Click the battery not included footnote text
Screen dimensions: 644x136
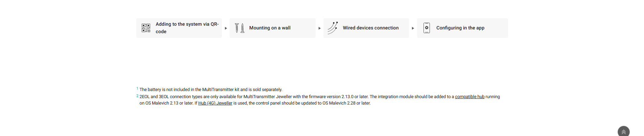pos(211,90)
